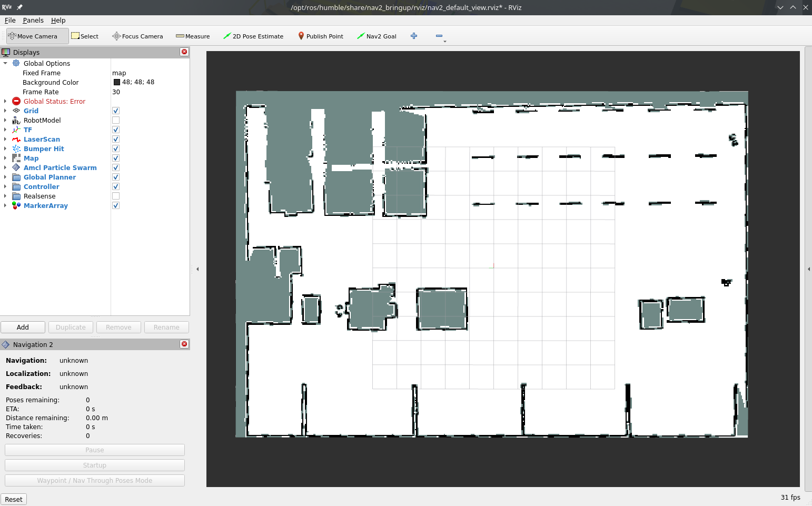812x506 pixels.
Task: Activate the Select tool
Action: point(85,36)
